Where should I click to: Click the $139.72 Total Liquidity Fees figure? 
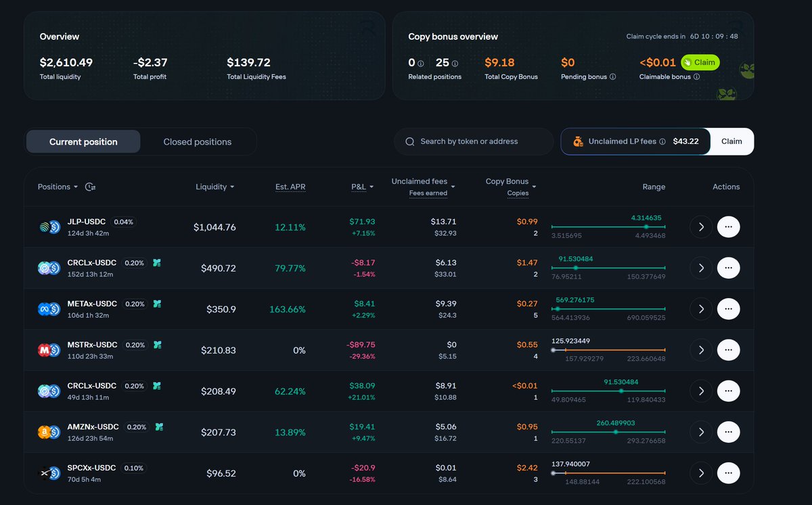coord(248,62)
